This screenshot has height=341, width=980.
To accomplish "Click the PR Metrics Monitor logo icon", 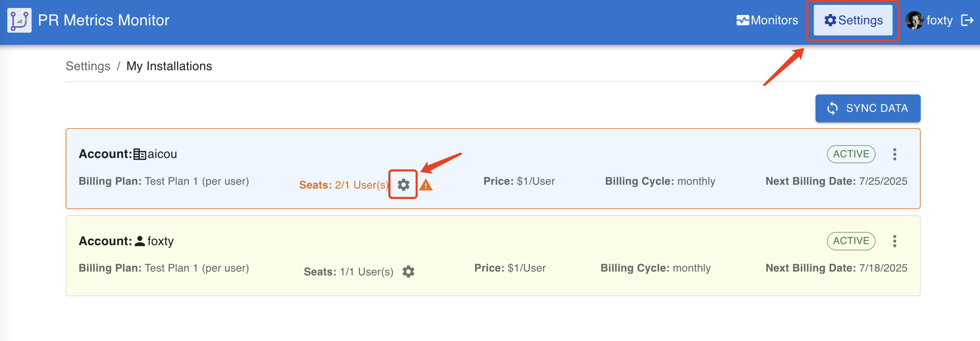I will pos(19,20).
